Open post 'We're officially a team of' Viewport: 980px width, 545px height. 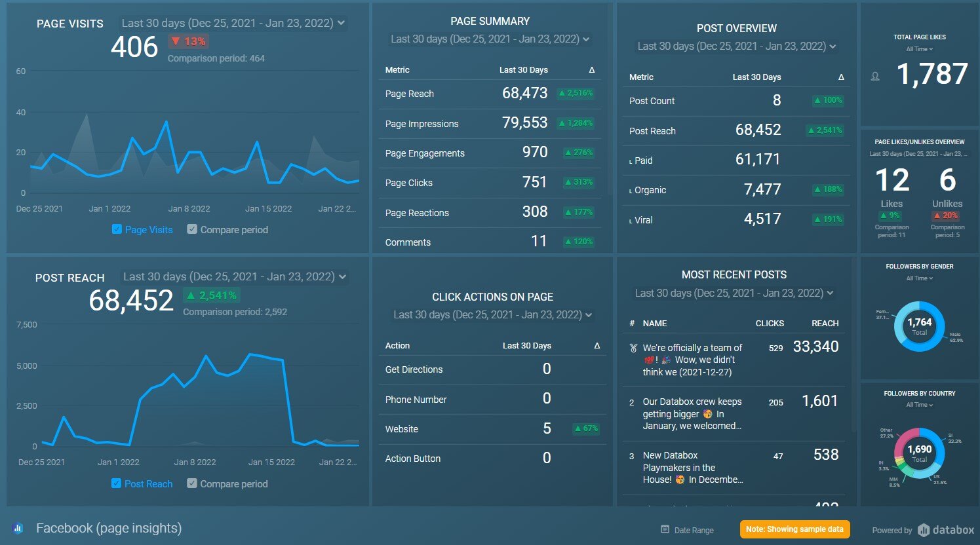[692, 360]
